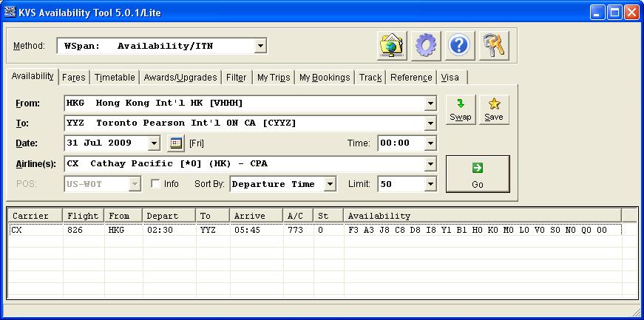Open the Awards/Upgrades tab

click(x=180, y=78)
